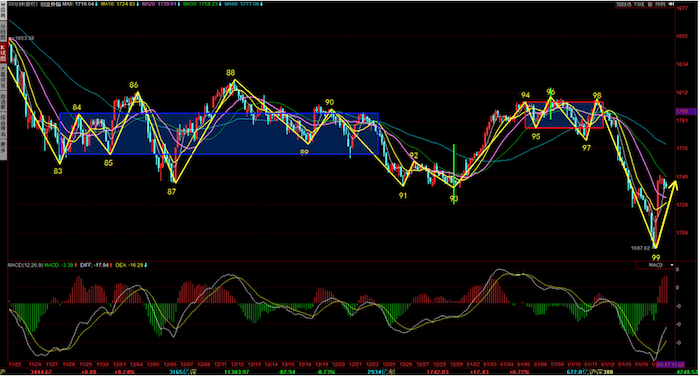
Task: Click the purple current price tag on axis
Action: tap(686, 112)
